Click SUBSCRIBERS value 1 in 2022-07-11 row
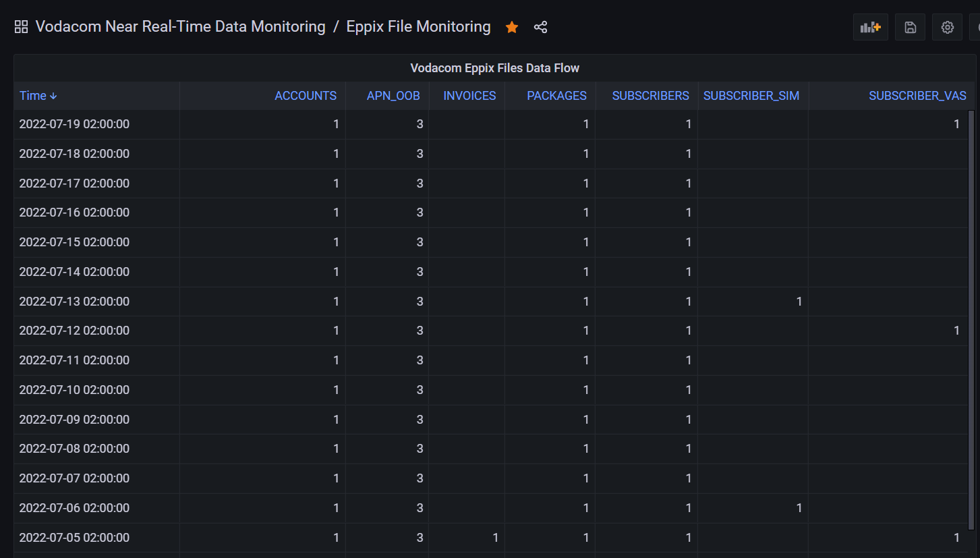 click(x=689, y=360)
